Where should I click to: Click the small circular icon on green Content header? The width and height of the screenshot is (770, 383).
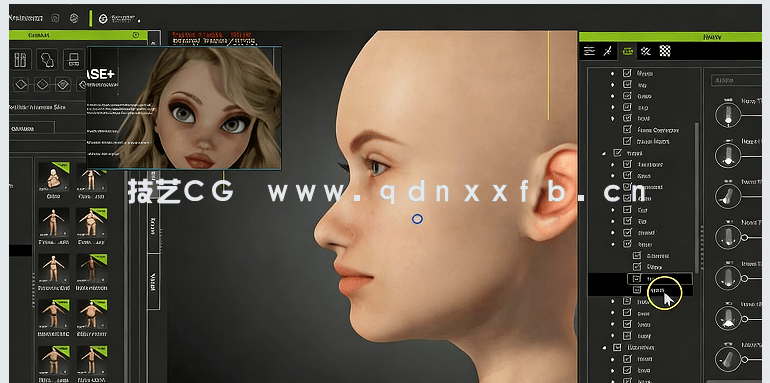tap(136, 35)
